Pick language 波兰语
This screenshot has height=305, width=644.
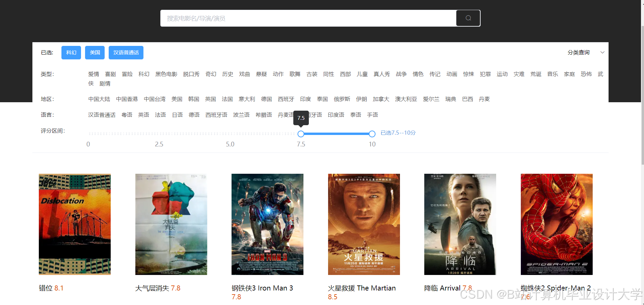click(x=241, y=115)
